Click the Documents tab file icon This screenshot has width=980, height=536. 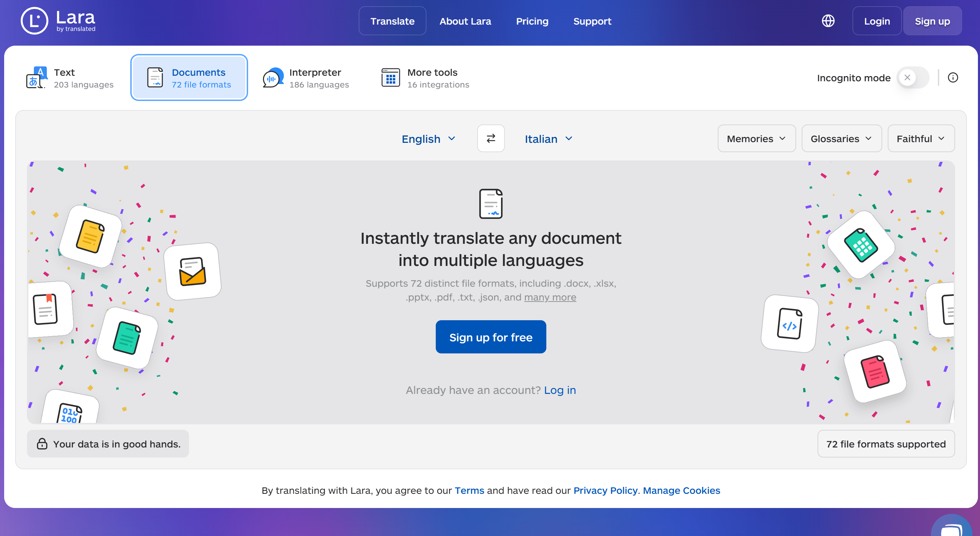point(155,78)
